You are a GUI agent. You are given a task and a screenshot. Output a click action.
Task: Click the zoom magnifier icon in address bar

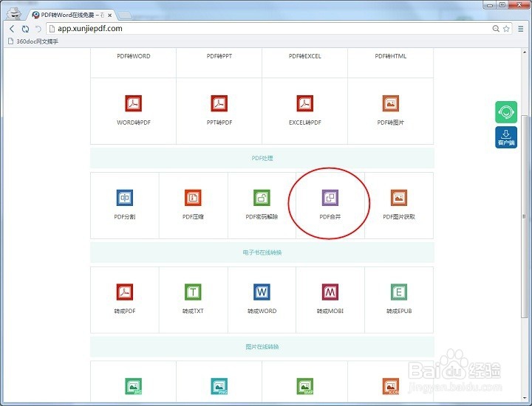pos(496,29)
